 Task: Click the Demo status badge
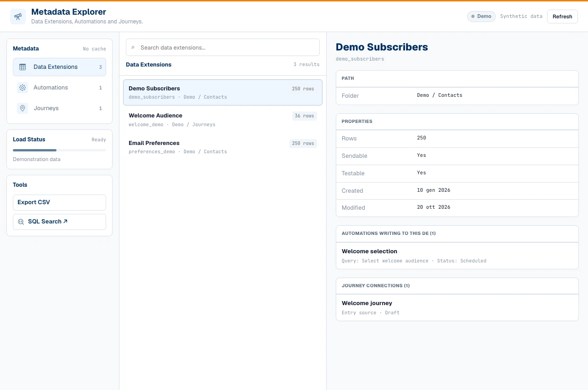[481, 17]
